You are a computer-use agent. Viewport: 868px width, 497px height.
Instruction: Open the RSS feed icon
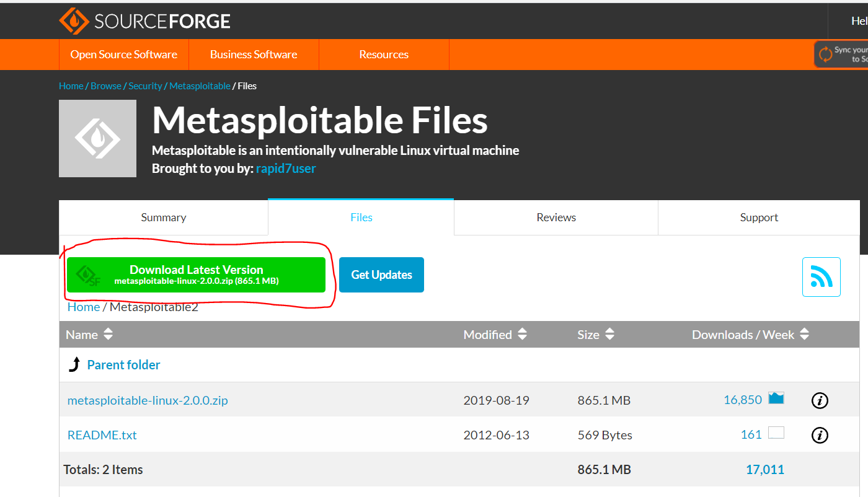pos(821,277)
